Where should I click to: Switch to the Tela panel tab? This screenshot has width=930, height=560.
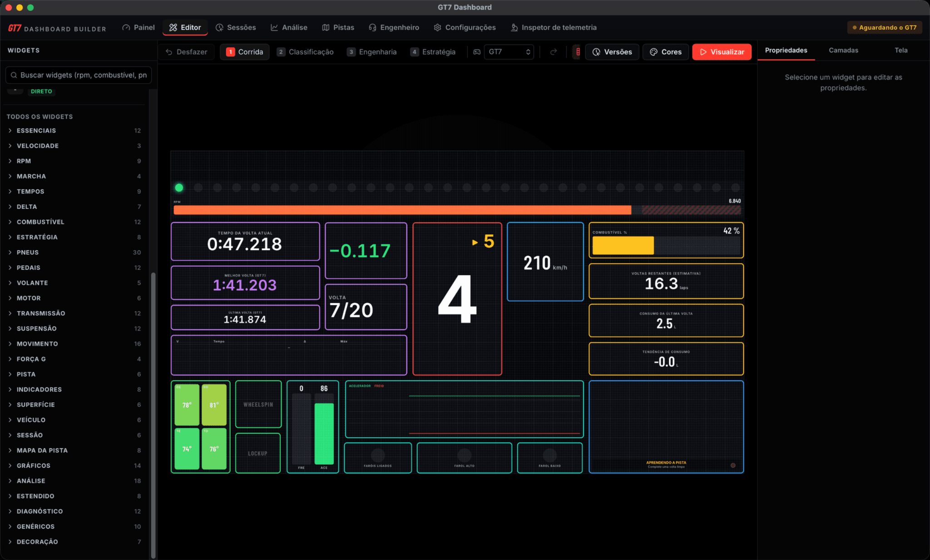pyautogui.click(x=901, y=50)
